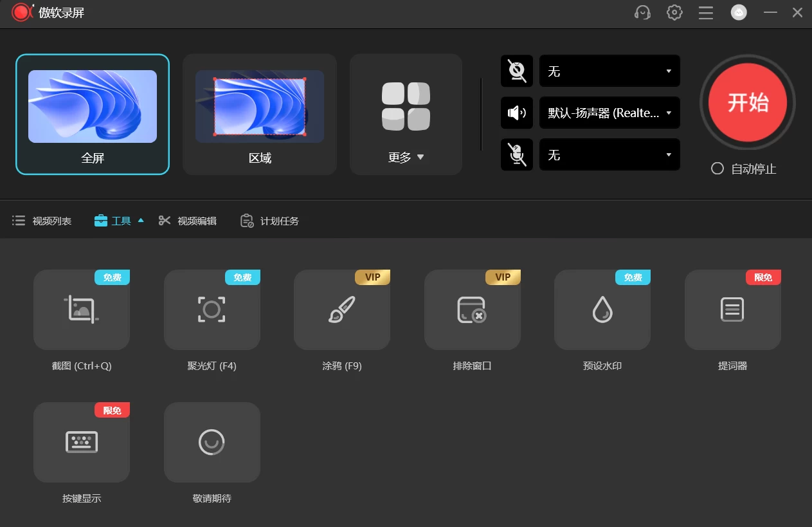Click the VIP badge on 涂鸦 tile

point(373,277)
